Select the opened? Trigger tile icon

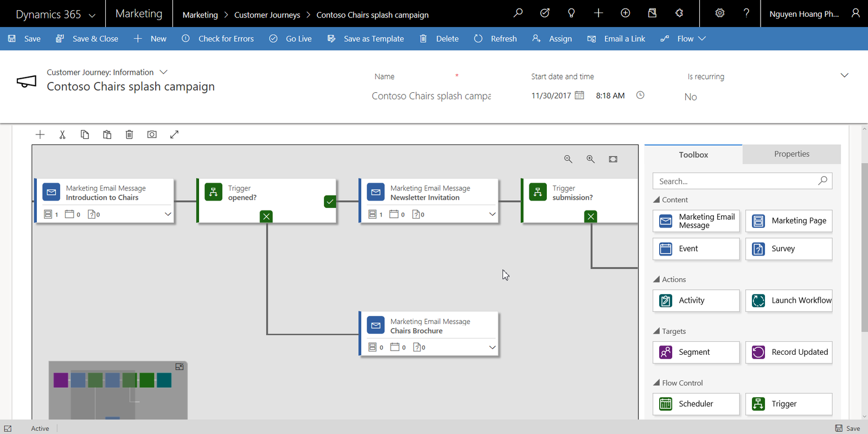tap(213, 192)
